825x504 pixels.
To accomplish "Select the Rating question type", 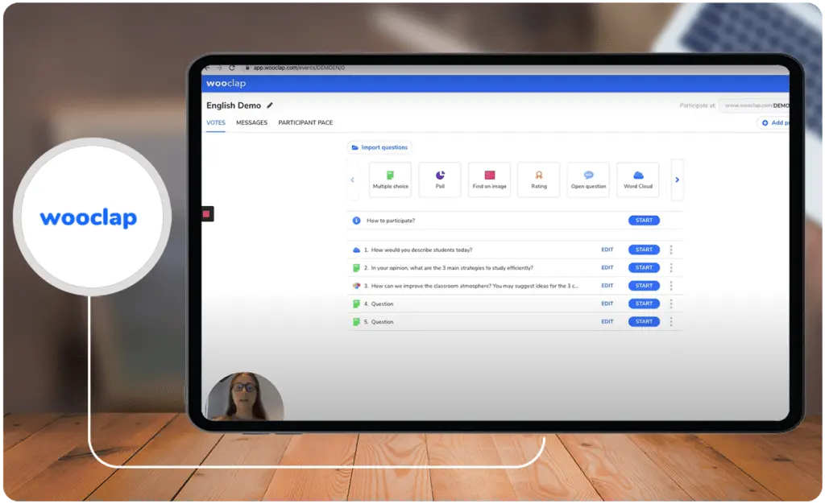I will (x=539, y=180).
